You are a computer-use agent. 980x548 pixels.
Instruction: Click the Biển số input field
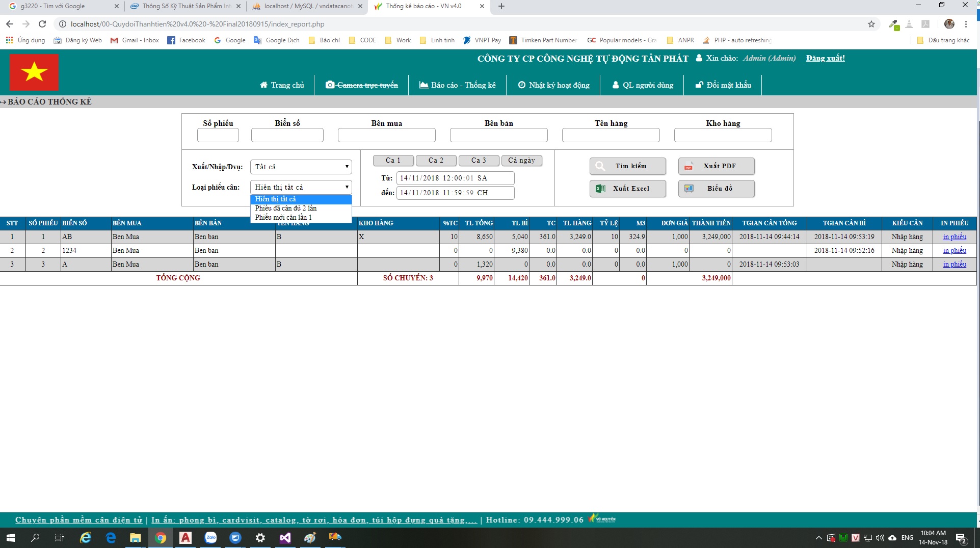(287, 135)
